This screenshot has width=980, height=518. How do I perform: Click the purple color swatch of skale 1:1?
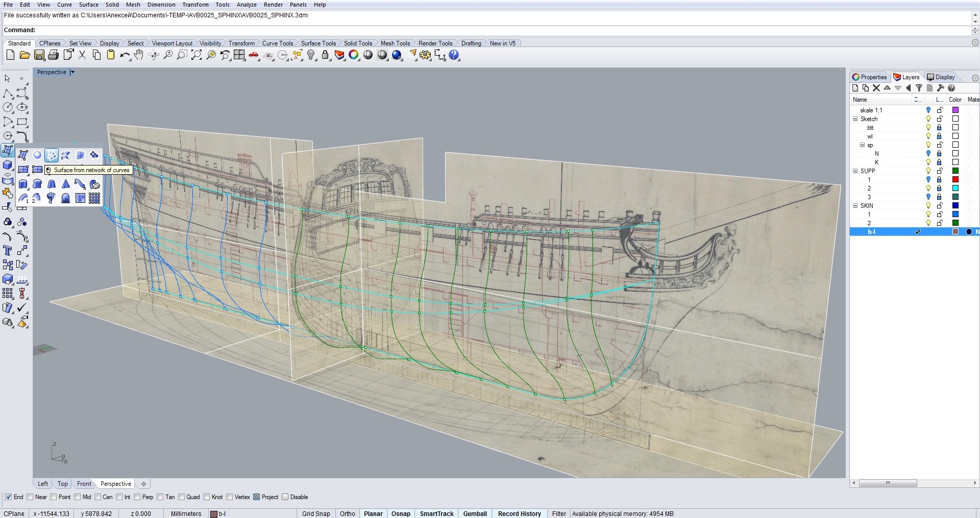coord(955,110)
